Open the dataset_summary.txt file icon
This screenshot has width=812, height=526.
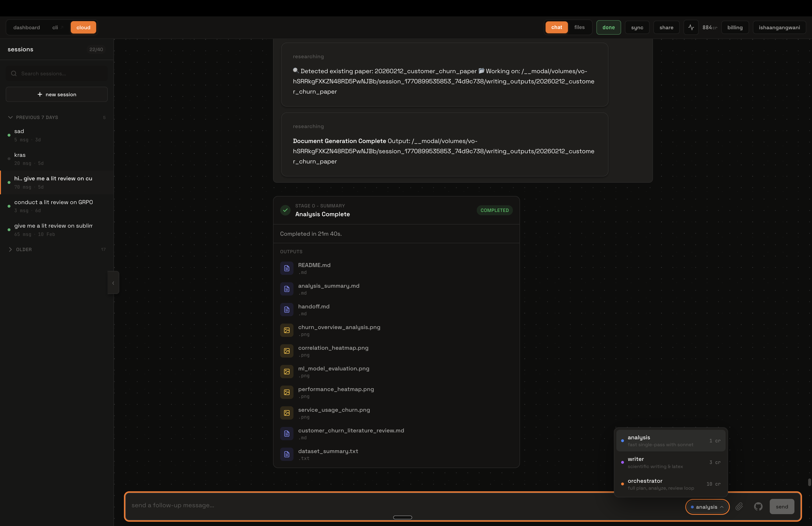[287, 454]
